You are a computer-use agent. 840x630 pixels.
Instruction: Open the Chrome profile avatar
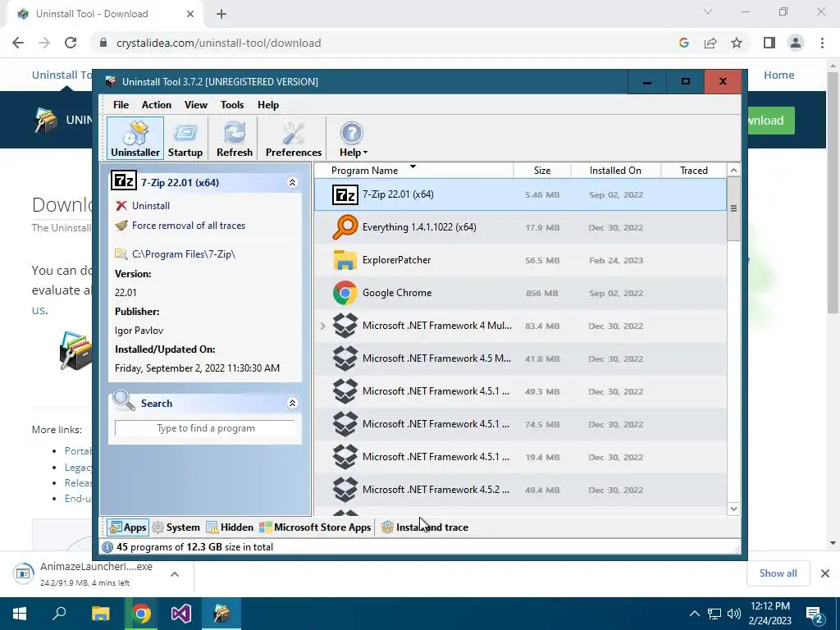796,43
